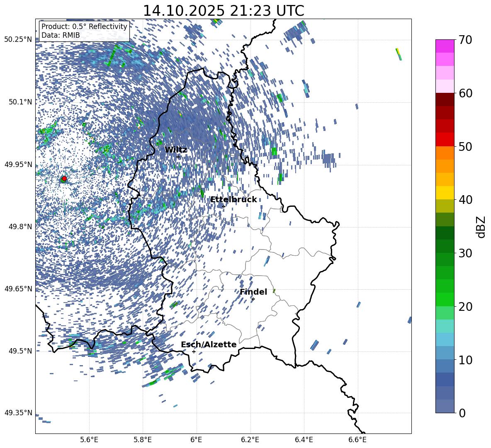Click the 60 tick on colorbar
Viewport: 491px width, 448px height.
coord(465,93)
